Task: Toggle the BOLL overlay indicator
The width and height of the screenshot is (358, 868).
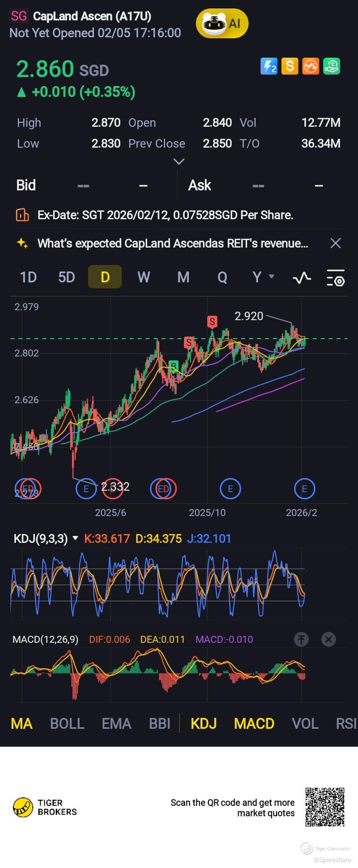Action: coord(67,723)
